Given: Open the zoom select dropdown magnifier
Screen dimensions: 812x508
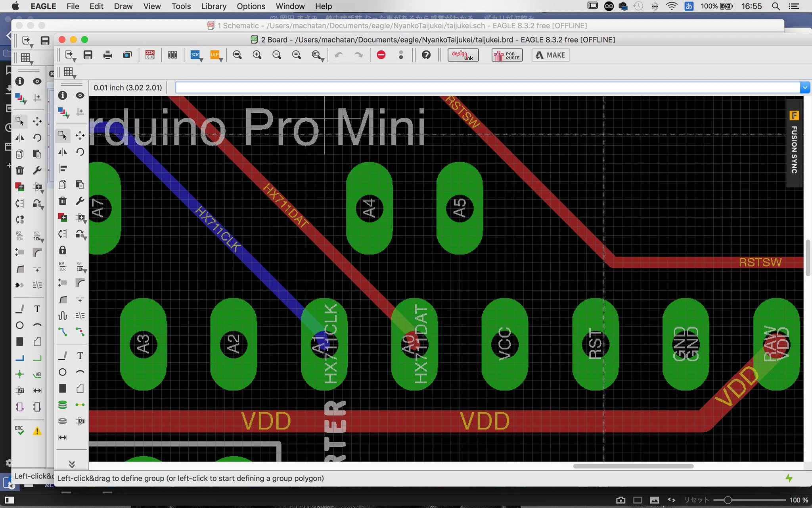Looking at the screenshot, I should (x=317, y=55).
